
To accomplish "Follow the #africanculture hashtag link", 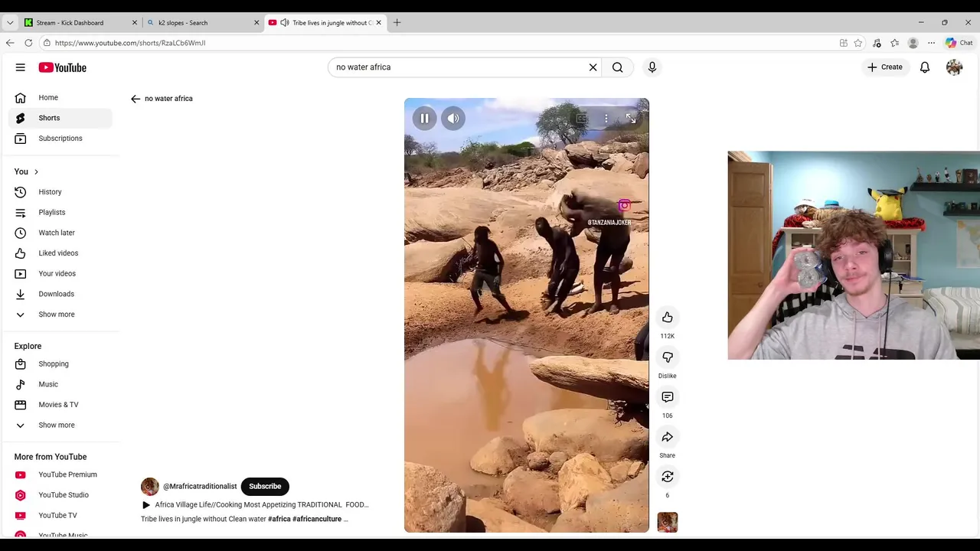I will click(x=317, y=519).
